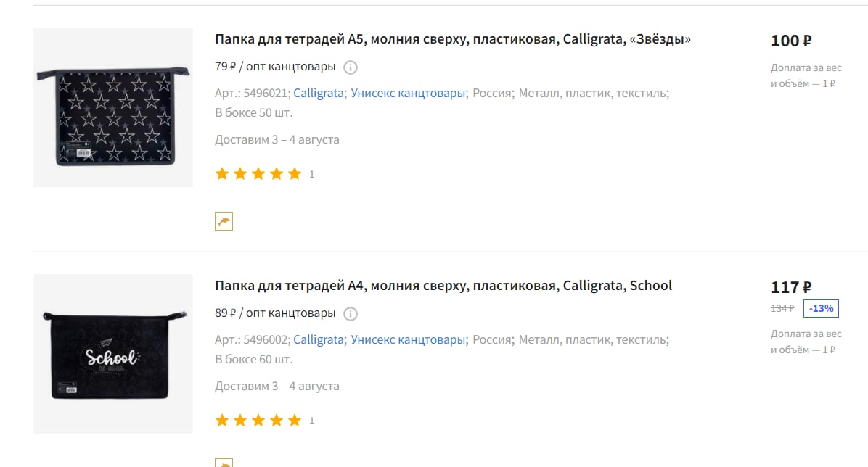Click the dolphin badge icon under «Звёзды» folder
This screenshot has width=868, height=467.
pos(224,221)
